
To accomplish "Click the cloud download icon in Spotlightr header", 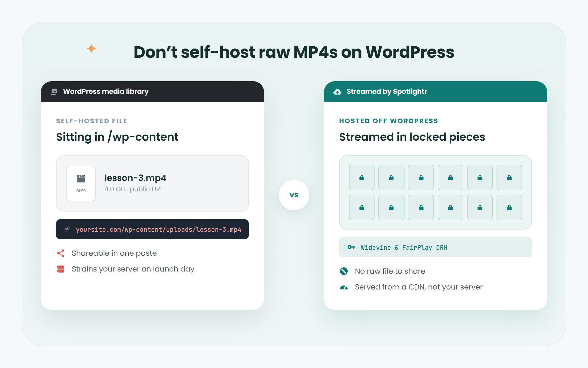I will tap(337, 92).
